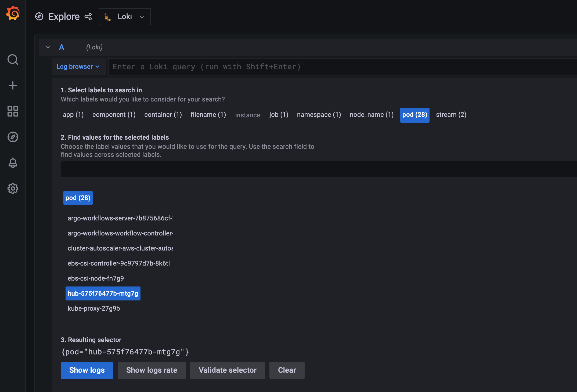
Task: Select the job (1) label
Action: click(x=279, y=115)
